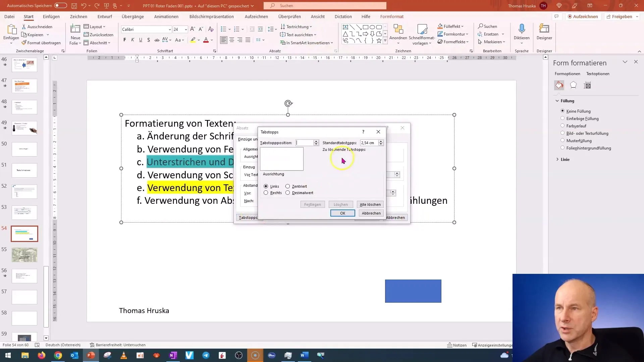Open the Entwurf ribbon tab

[x=105, y=16]
